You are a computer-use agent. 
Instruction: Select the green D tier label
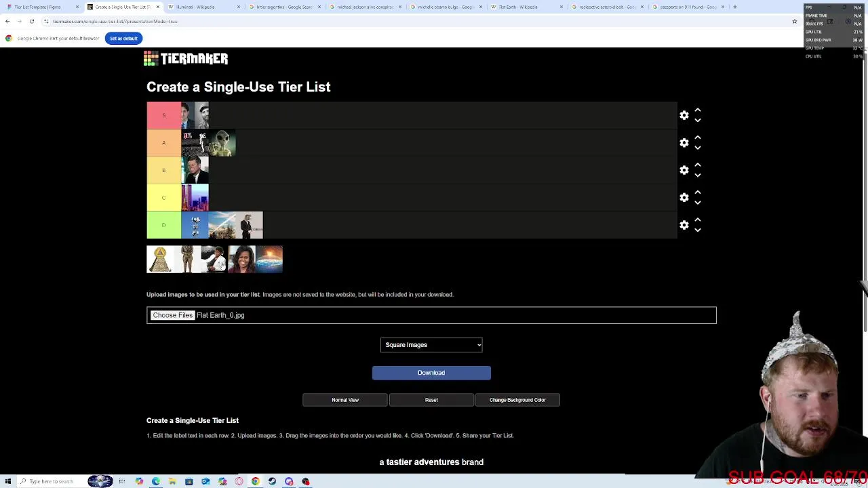(x=163, y=225)
